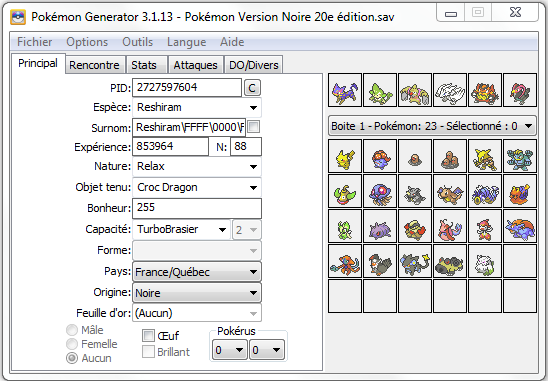
Task: Click the Deoxys sprite in the box
Action: pos(345,261)
